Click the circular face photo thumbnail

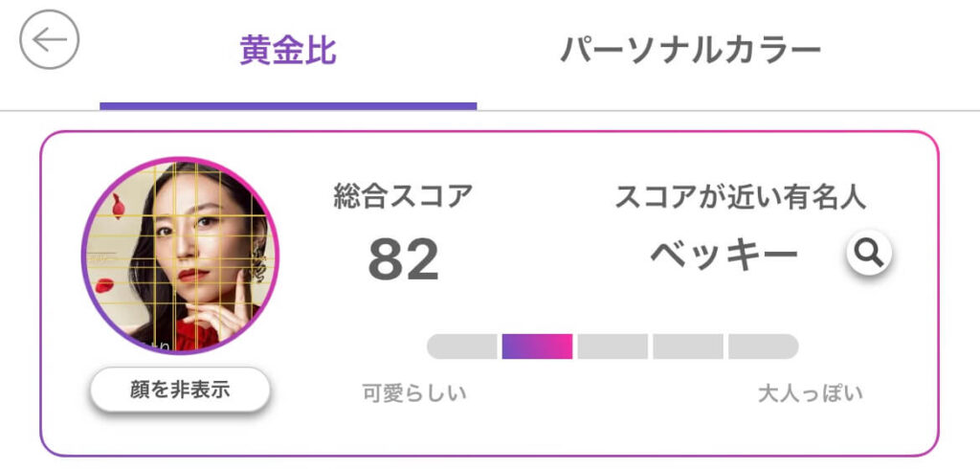coord(180,256)
